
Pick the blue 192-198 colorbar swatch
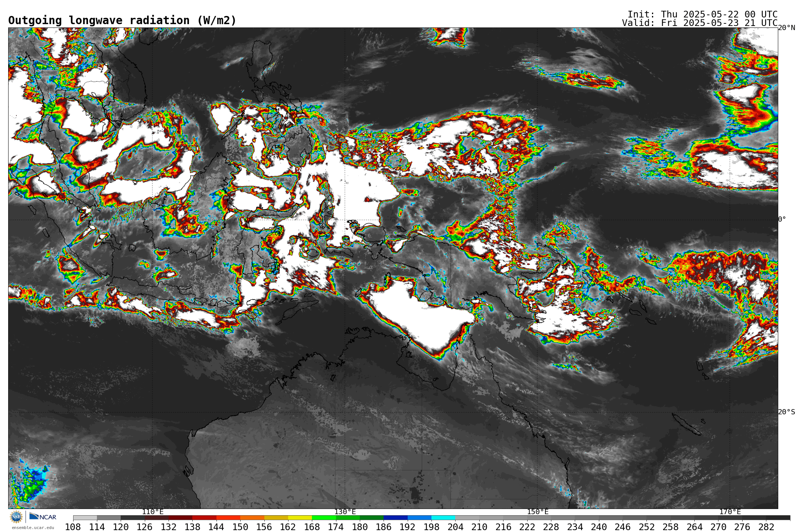420,518
